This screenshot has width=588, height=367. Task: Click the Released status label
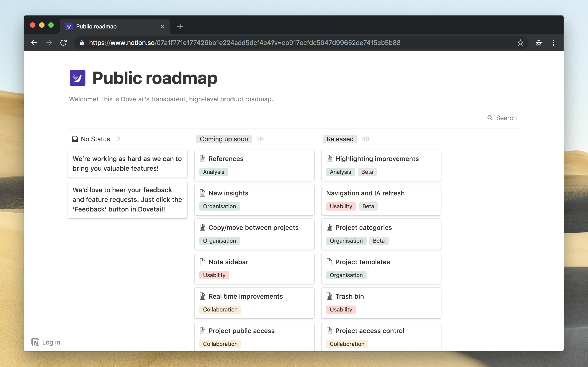tap(340, 139)
